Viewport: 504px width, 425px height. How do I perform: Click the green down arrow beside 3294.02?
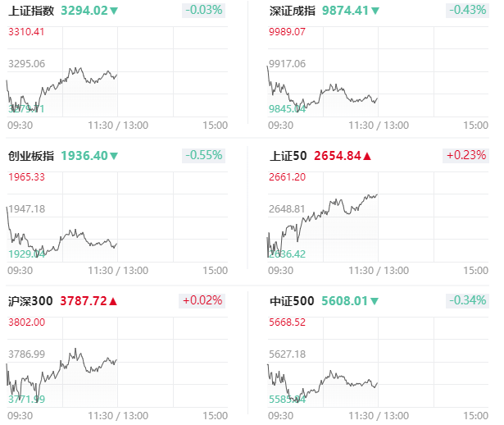114,11
